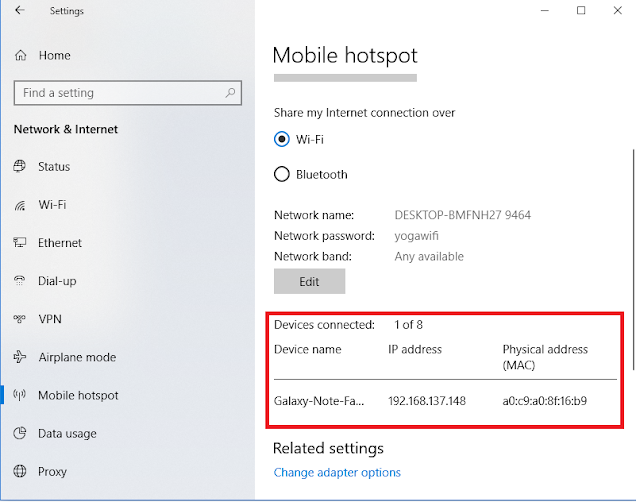
Task: Go to Status in sidebar
Action: (54, 167)
